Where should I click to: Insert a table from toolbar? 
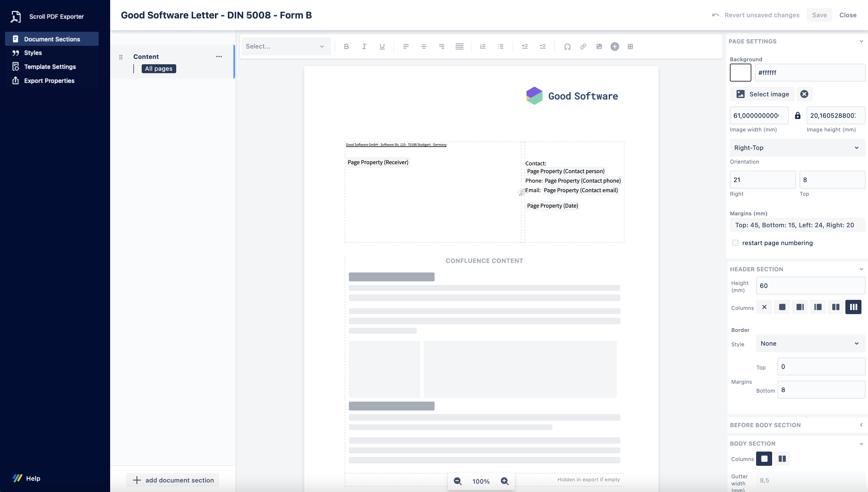[x=630, y=47]
